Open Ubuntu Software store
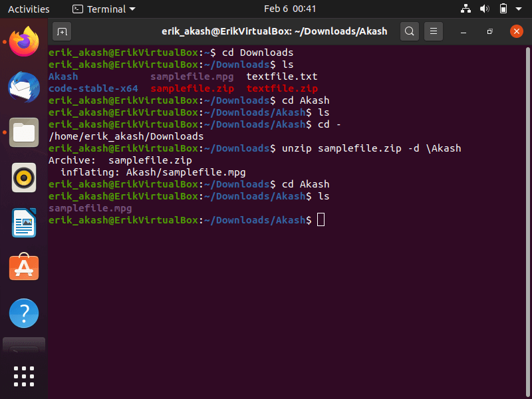The width and height of the screenshot is (532, 399). [x=24, y=267]
